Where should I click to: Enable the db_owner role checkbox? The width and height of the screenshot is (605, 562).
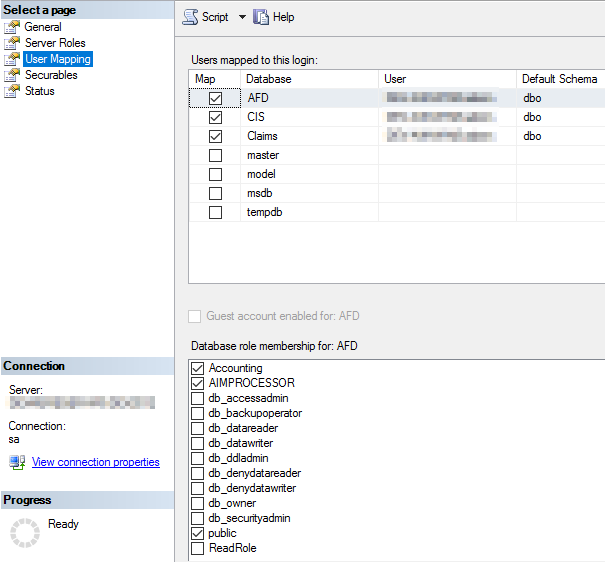197,503
